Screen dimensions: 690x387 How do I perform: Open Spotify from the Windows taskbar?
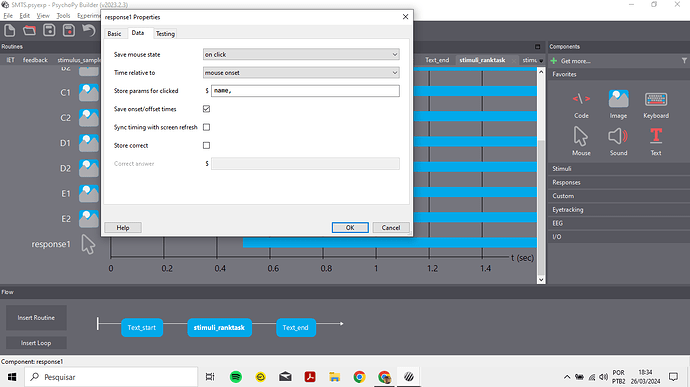236,377
